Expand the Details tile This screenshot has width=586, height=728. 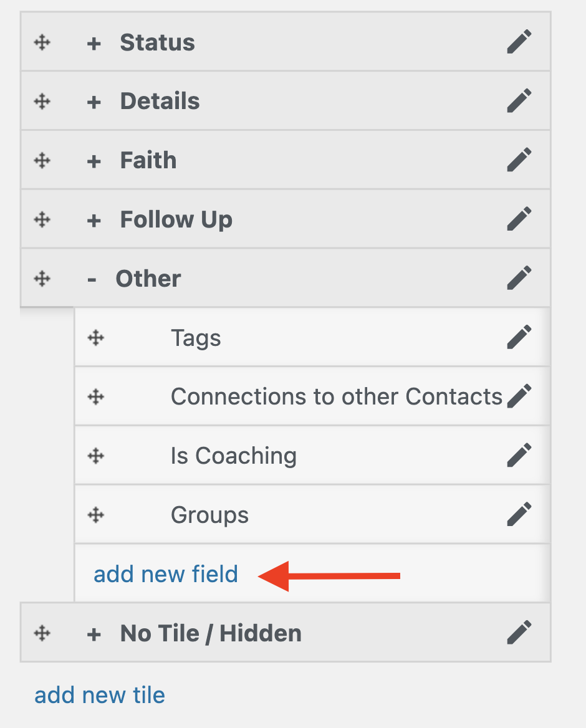tap(94, 101)
